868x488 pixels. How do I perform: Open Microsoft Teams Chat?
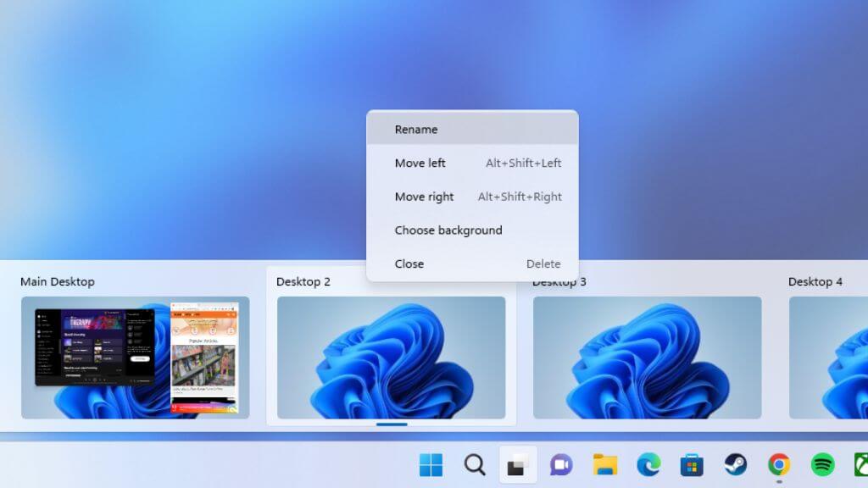point(561,465)
